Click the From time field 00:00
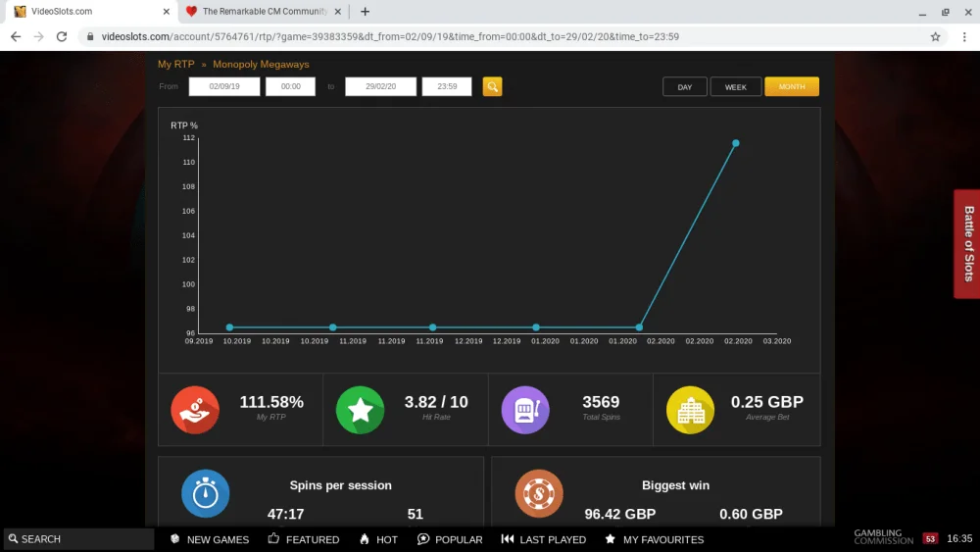The image size is (980, 552). pyautogui.click(x=291, y=86)
